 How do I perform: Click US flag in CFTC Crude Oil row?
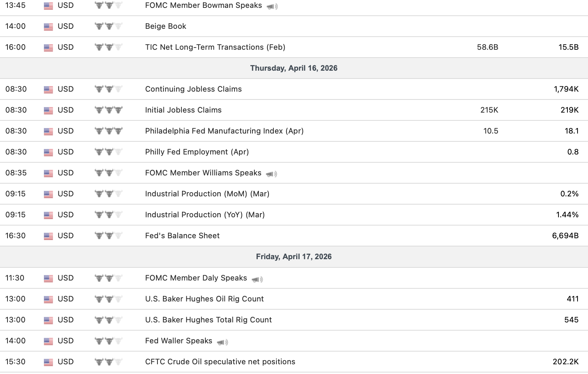[x=48, y=362]
